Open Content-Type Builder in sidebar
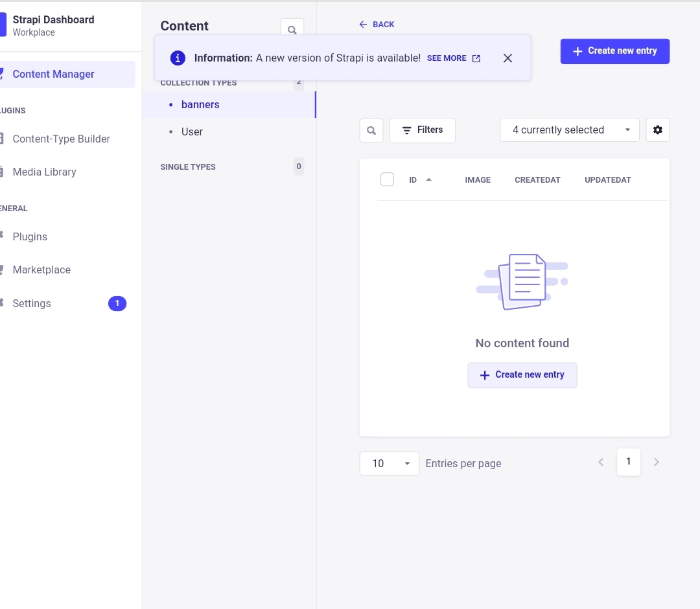Screen dimensions: 700x609 pos(62,139)
